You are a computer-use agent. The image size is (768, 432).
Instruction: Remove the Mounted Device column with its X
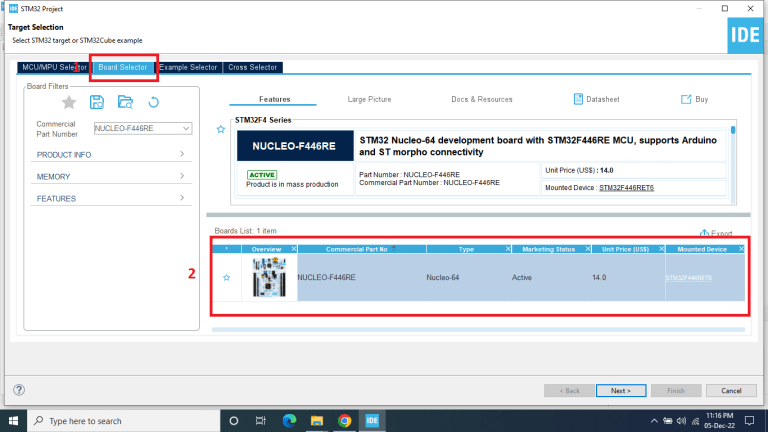click(x=741, y=249)
